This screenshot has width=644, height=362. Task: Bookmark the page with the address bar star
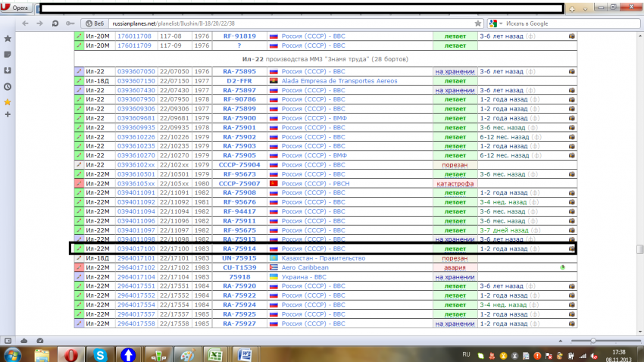pyautogui.click(x=479, y=23)
